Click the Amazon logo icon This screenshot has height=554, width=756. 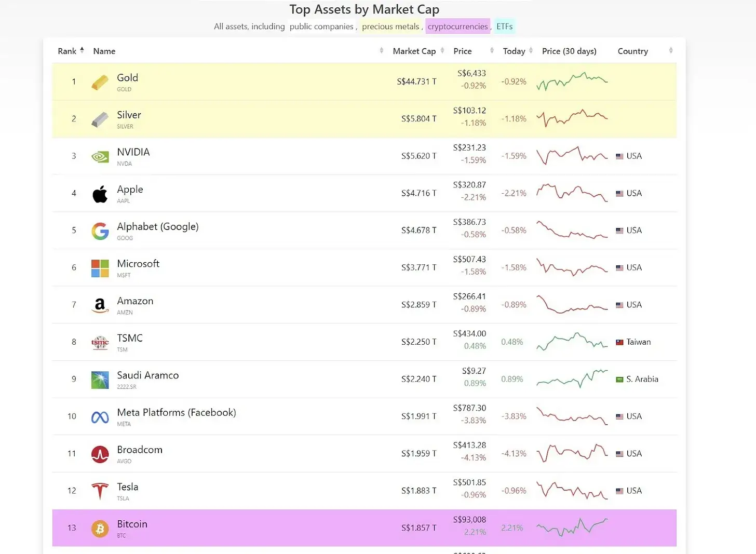(100, 305)
